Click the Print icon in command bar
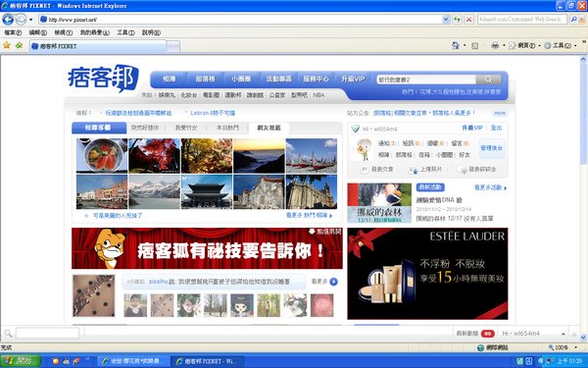588x368 pixels. click(495, 45)
